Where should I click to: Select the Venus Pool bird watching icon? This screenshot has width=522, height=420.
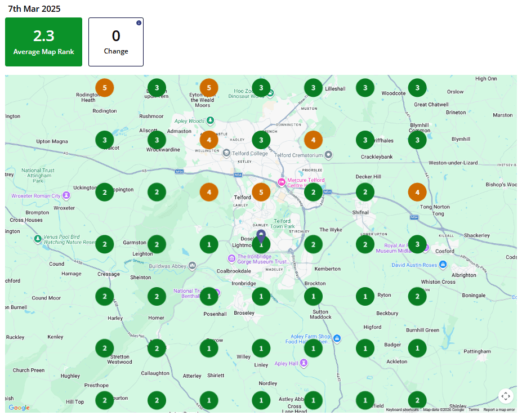click(37, 239)
